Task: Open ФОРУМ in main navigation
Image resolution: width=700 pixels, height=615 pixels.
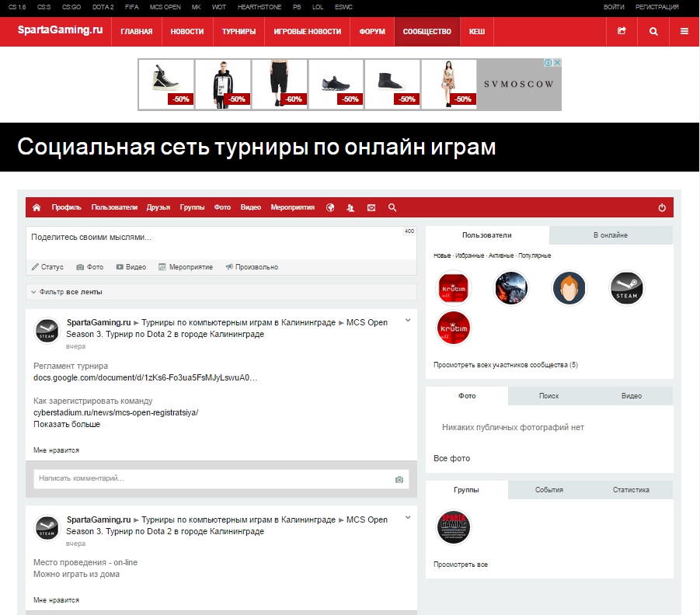Action: (372, 32)
